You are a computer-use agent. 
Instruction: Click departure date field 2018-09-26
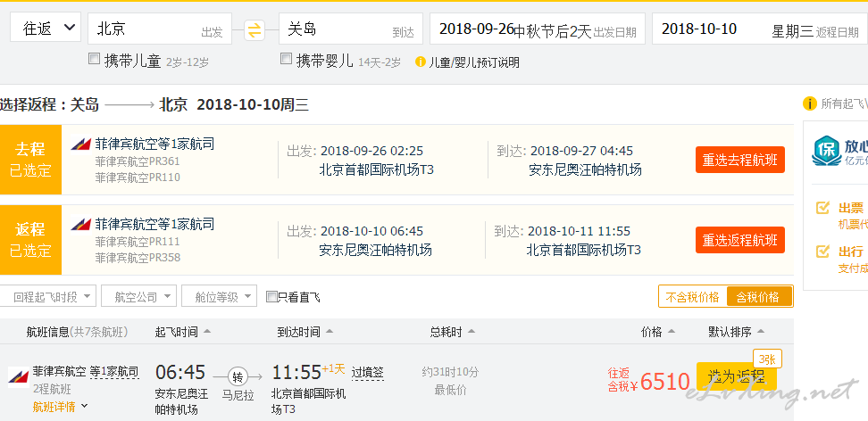point(538,29)
